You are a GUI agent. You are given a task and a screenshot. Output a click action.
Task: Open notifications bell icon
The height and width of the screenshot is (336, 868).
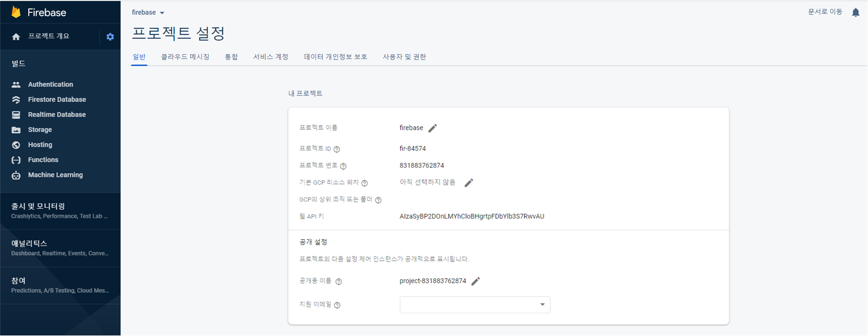click(856, 12)
